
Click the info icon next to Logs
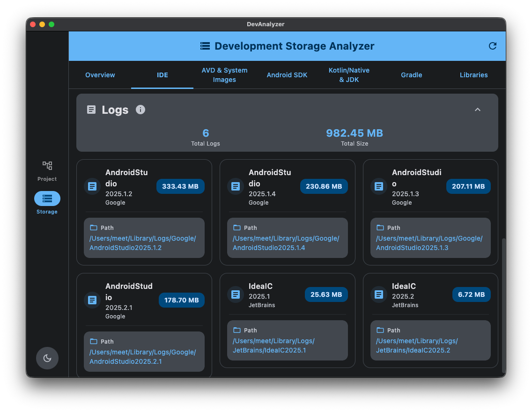[x=140, y=110]
